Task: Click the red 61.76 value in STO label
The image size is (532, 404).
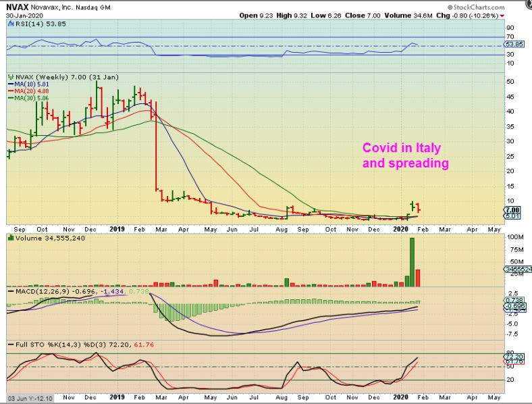Action: 144,345
